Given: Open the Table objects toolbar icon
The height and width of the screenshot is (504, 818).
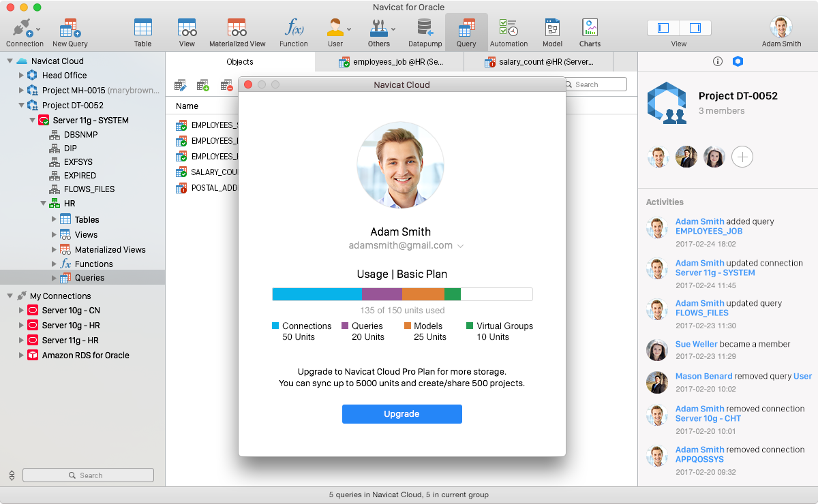Looking at the screenshot, I should pos(142,32).
